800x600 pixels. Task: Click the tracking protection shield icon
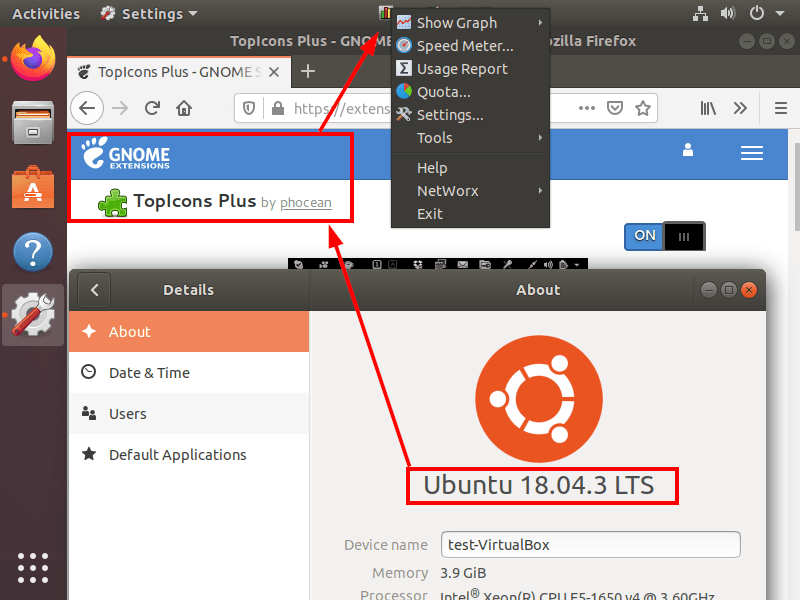pyautogui.click(x=248, y=108)
